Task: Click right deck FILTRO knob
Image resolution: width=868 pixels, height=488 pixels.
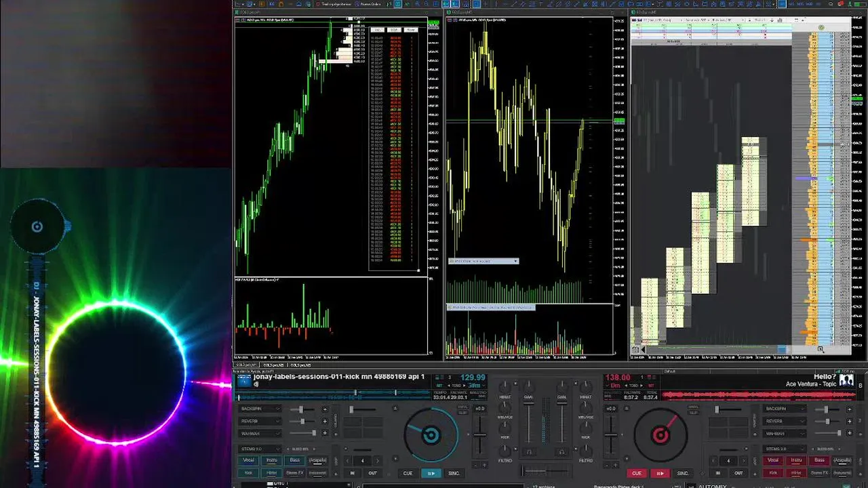Action: (x=586, y=451)
